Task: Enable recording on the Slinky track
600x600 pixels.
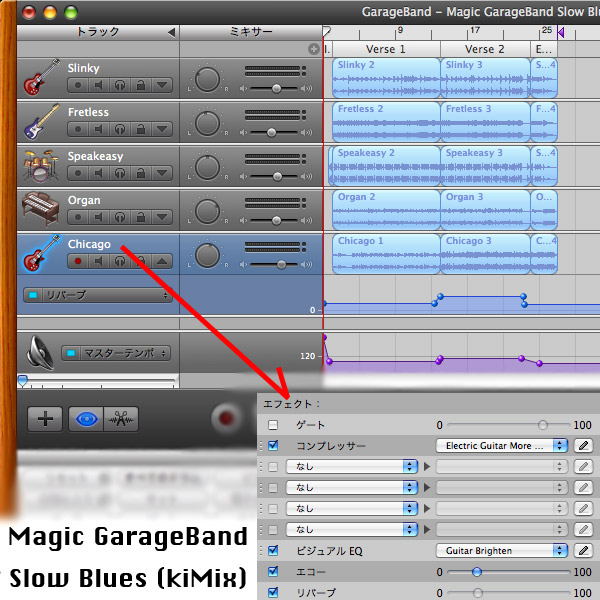Action: point(78,85)
